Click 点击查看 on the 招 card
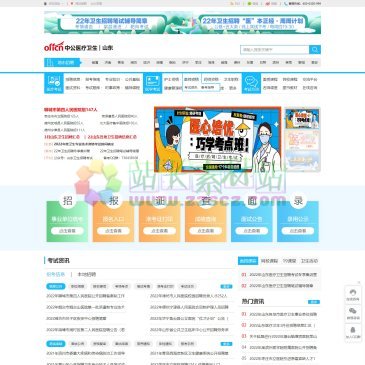365x365 pixels. click(67, 231)
